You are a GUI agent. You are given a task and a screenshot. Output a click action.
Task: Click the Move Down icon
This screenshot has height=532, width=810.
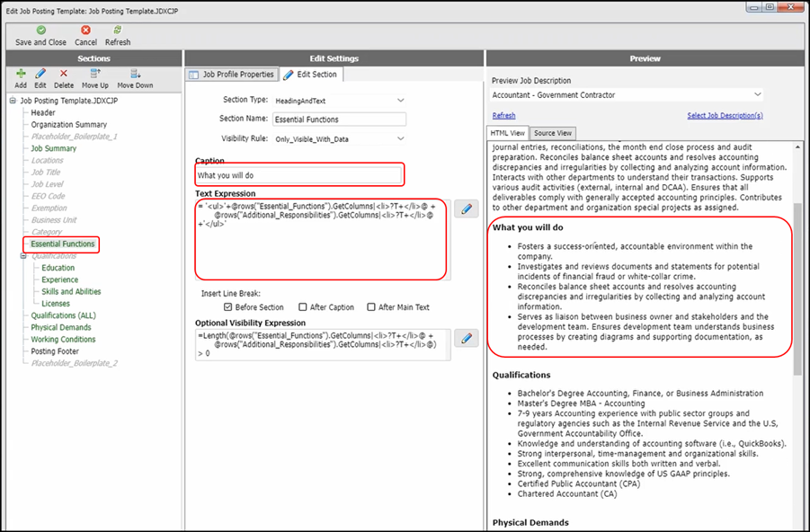click(x=135, y=74)
